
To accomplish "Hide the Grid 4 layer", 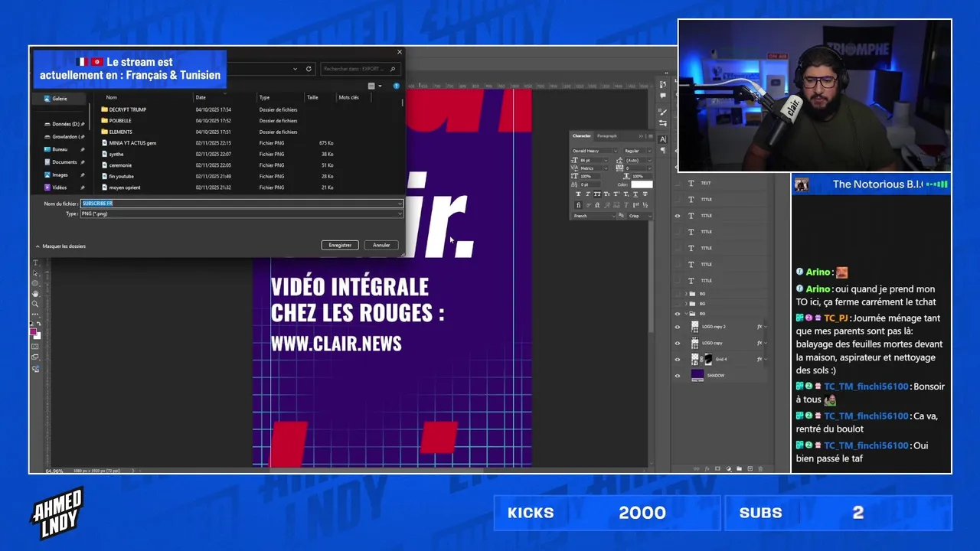I will [678, 359].
